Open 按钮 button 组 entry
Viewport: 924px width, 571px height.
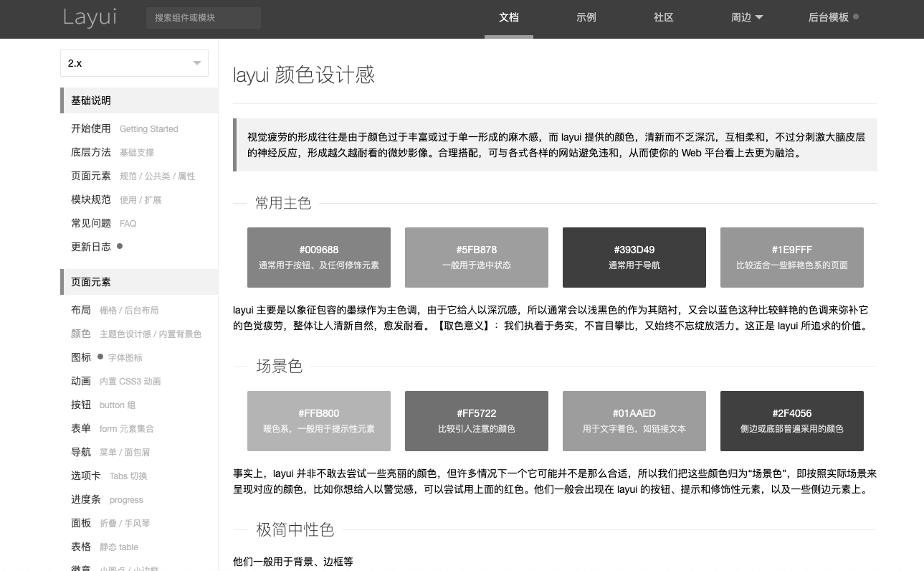point(103,405)
